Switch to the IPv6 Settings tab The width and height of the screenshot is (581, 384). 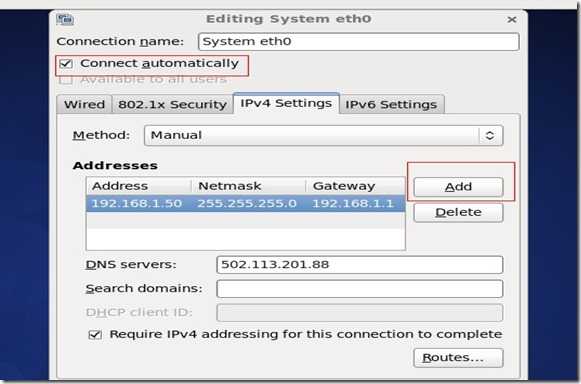click(391, 105)
